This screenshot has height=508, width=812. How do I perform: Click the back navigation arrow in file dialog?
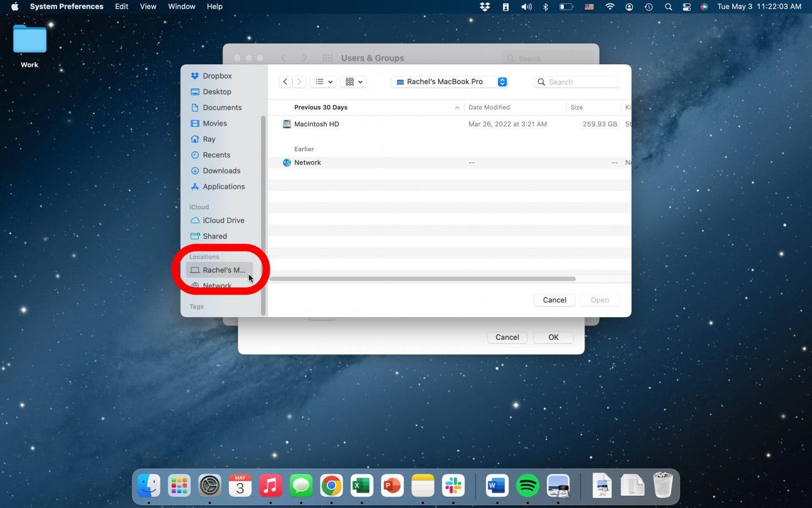285,82
